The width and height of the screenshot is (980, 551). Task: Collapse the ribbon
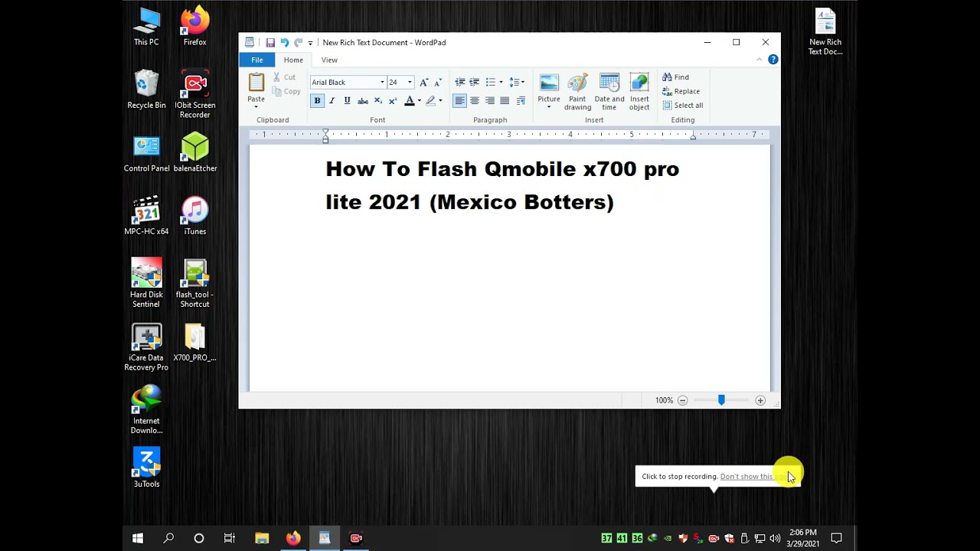759,60
